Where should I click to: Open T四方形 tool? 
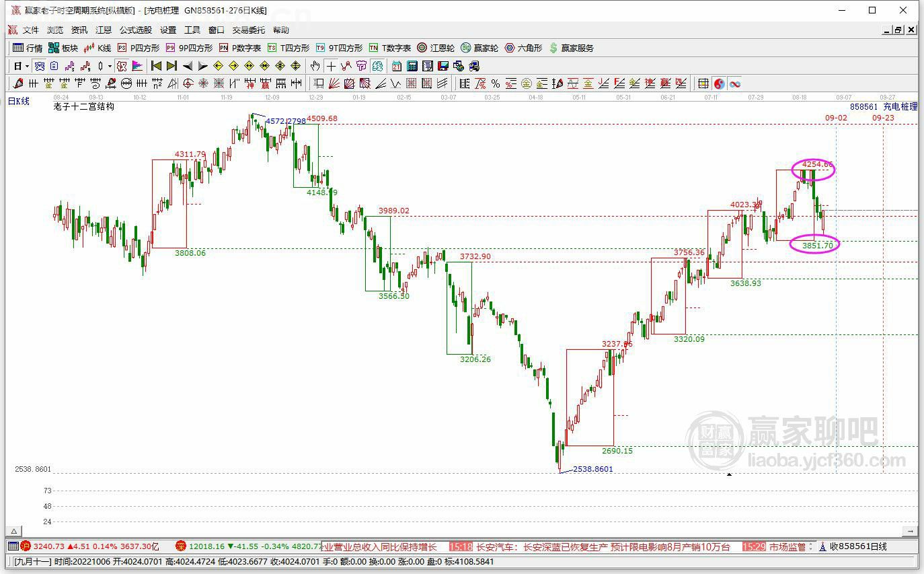(x=288, y=48)
